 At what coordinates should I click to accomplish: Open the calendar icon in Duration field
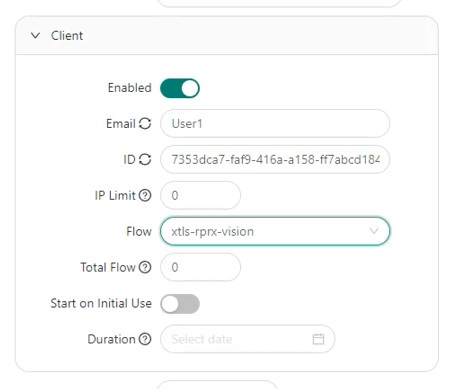pyautogui.click(x=318, y=339)
